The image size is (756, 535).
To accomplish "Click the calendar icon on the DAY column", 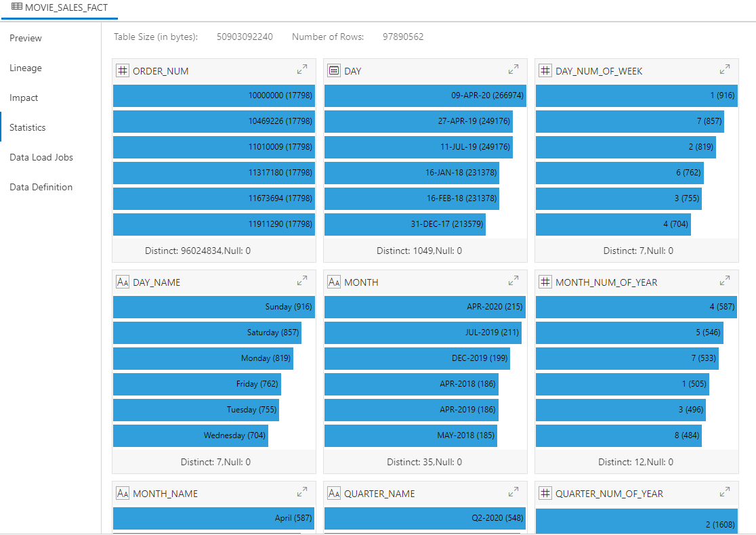I will click(x=334, y=70).
